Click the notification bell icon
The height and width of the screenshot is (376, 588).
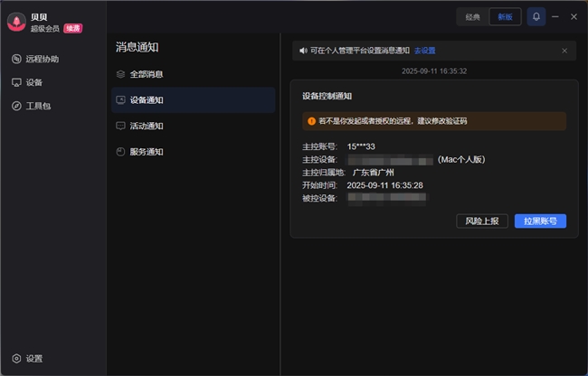[536, 16]
